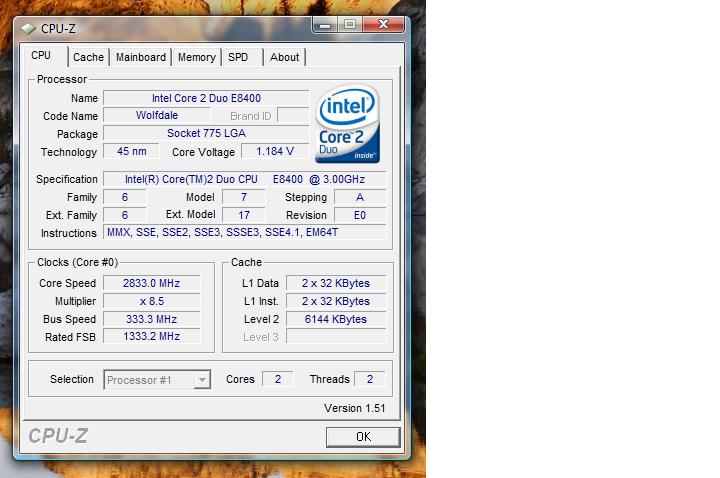This screenshot has height=478, width=720.
Task: Click the Specification field text
Action: pyautogui.click(x=245, y=179)
